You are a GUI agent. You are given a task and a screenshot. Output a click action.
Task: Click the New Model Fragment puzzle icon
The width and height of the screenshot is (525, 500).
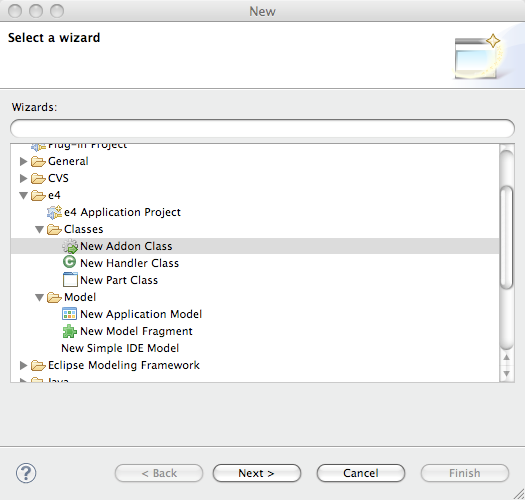click(70, 331)
